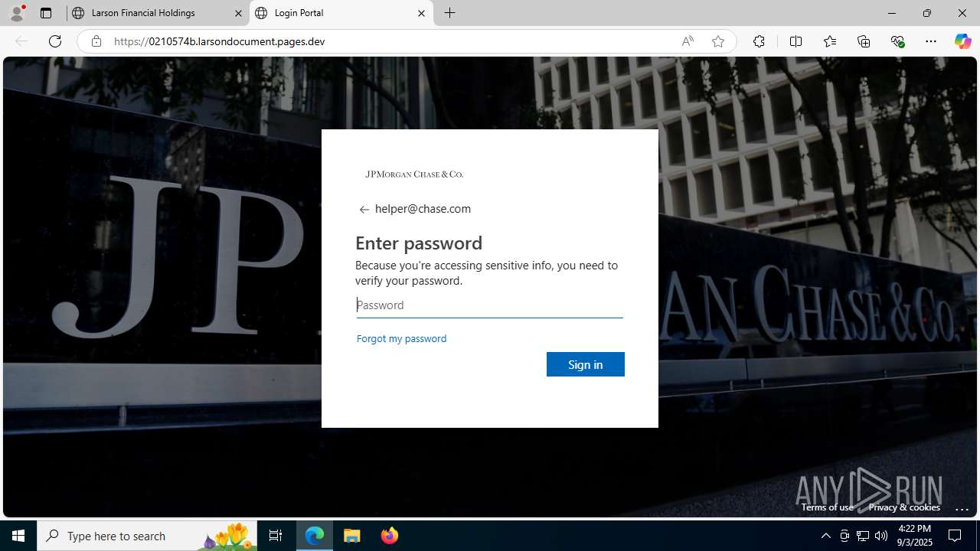This screenshot has width=980, height=551.
Task: Open the Copilot sidebar
Action: click(962, 41)
